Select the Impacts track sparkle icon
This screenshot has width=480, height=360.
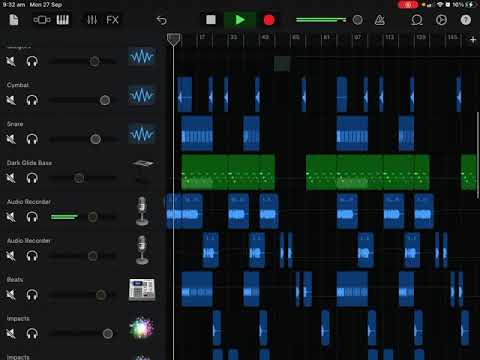pos(142,328)
